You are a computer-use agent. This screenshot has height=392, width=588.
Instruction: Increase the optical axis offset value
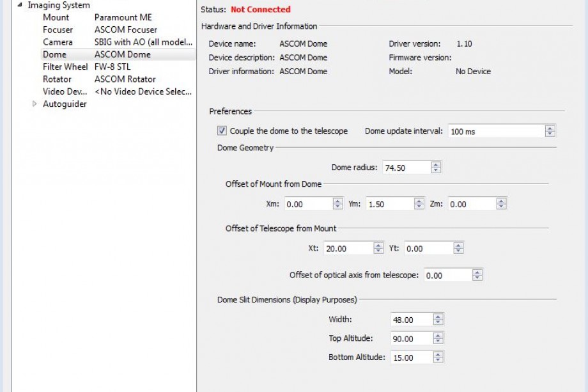click(477, 272)
